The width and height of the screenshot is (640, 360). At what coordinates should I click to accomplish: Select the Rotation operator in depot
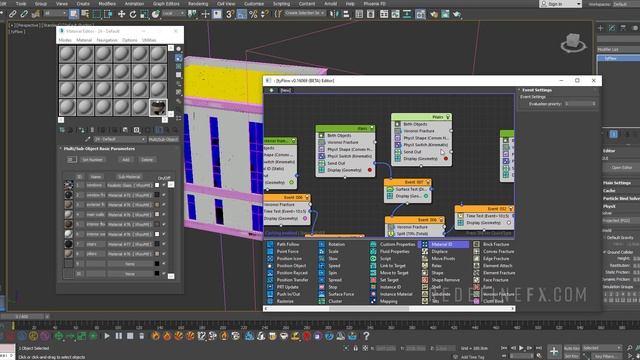[x=333, y=244]
